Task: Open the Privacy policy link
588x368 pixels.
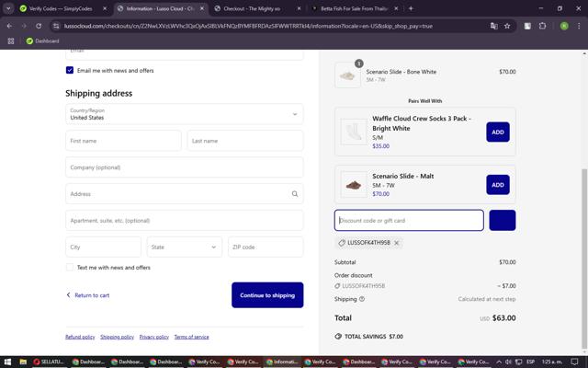Action: pos(154,337)
